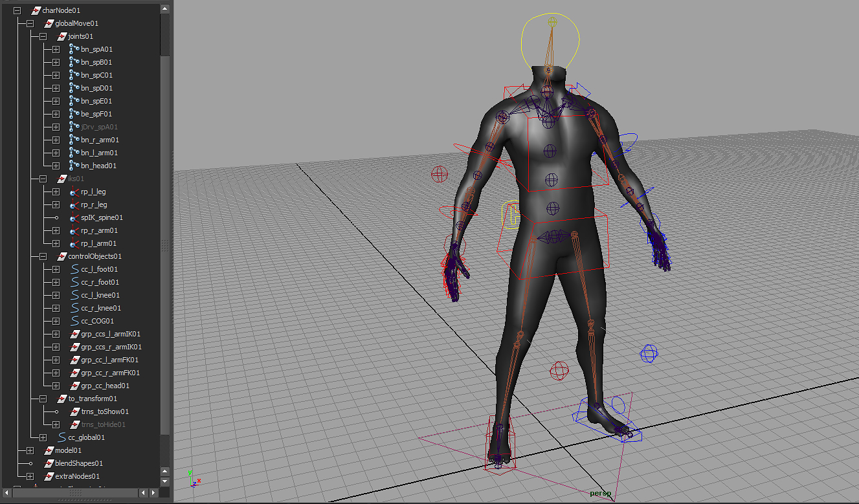Expand the extraNodes01 node
The image size is (859, 504).
30,476
